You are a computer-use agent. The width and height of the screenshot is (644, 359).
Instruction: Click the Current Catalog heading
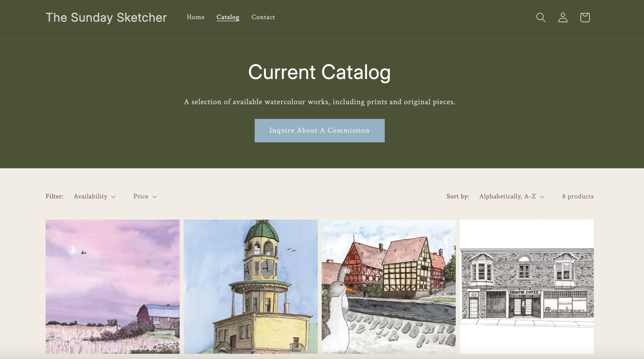point(319,72)
